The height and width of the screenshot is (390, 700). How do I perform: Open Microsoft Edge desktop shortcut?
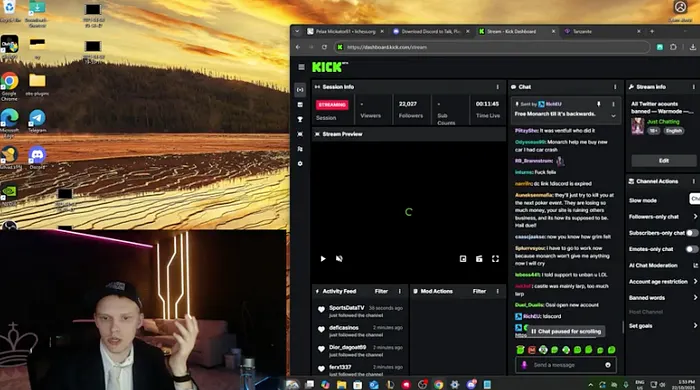point(9,122)
